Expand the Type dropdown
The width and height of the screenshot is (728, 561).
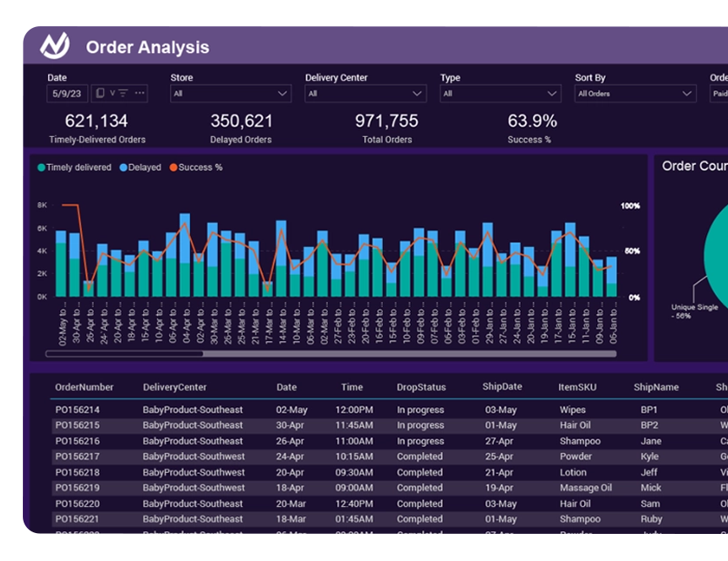coord(501,93)
